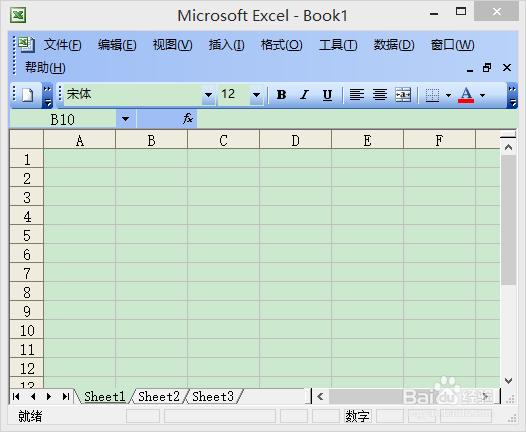Go to last sheet tab arrow
526x432 pixels.
point(66,397)
